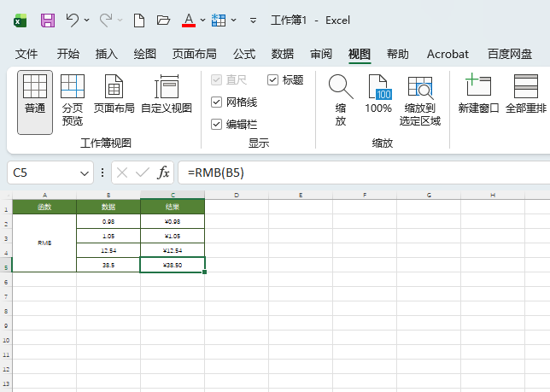Select the cell showing ¥38.50
550x392 pixels.
tap(173, 265)
